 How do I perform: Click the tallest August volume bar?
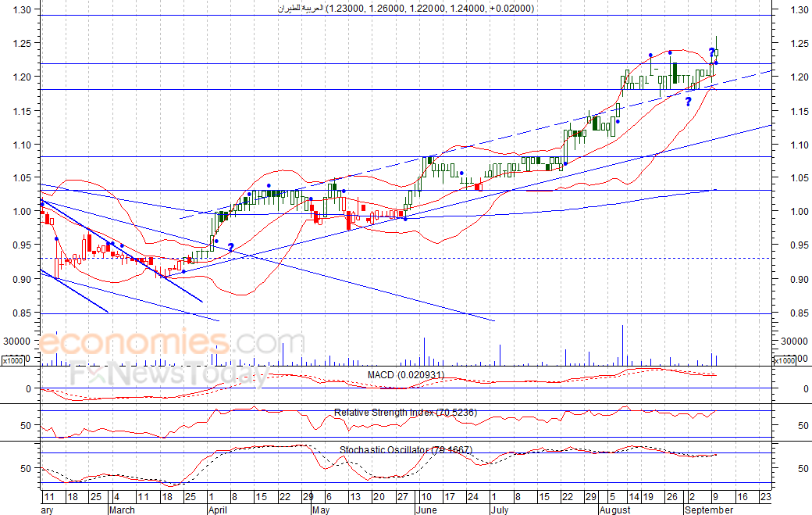(622, 345)
